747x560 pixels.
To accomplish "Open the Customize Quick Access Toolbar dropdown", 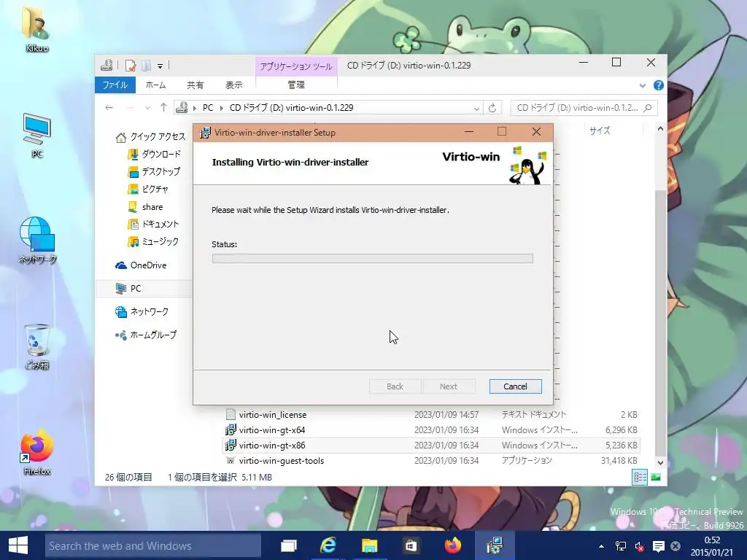I will pyautogui.click(x=160, y=66).
